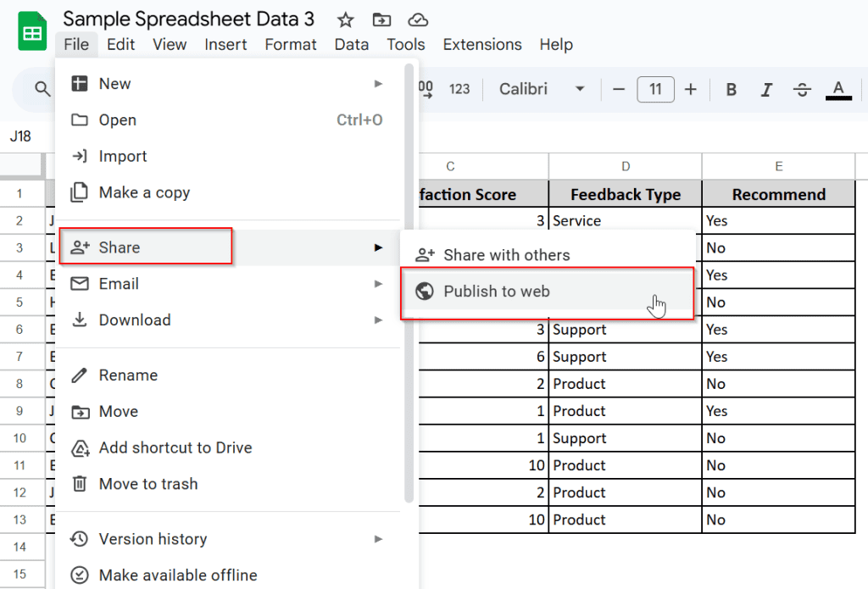
Task: Increase font size with the plus button
Action: pos(691,89)
